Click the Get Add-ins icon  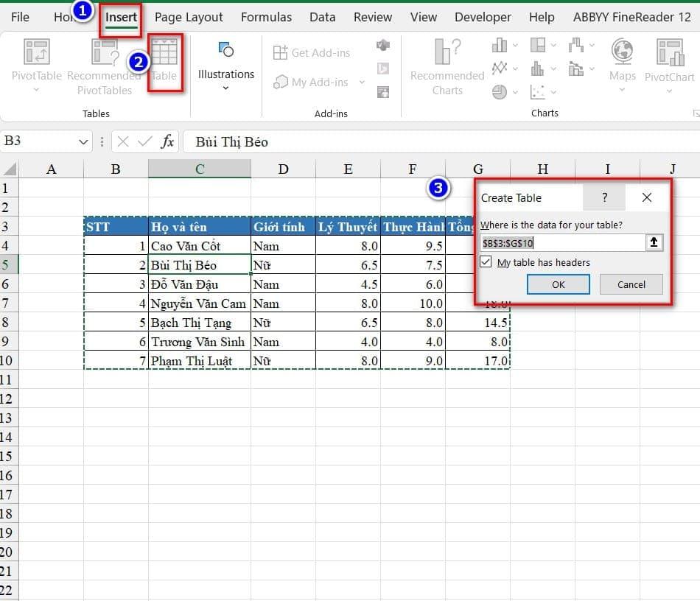pos(281,52)
